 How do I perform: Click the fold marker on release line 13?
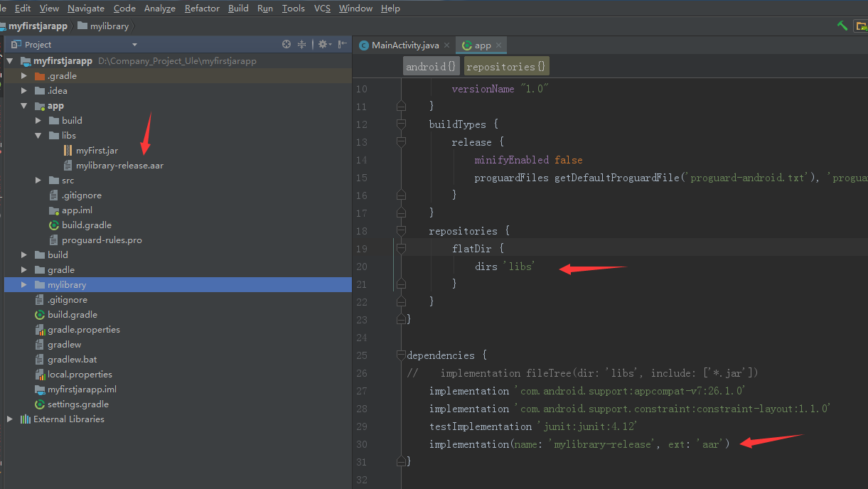click(x=401, y=142)
